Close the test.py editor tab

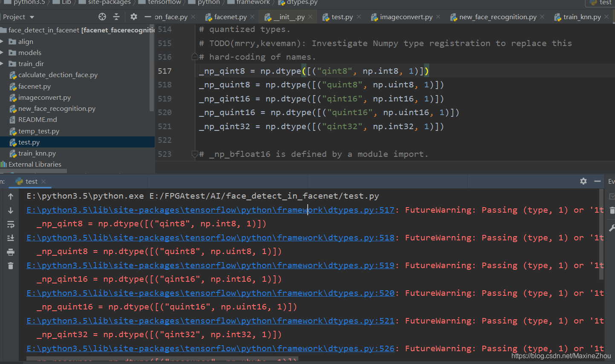pyautogui.click(x=359, y=17)
